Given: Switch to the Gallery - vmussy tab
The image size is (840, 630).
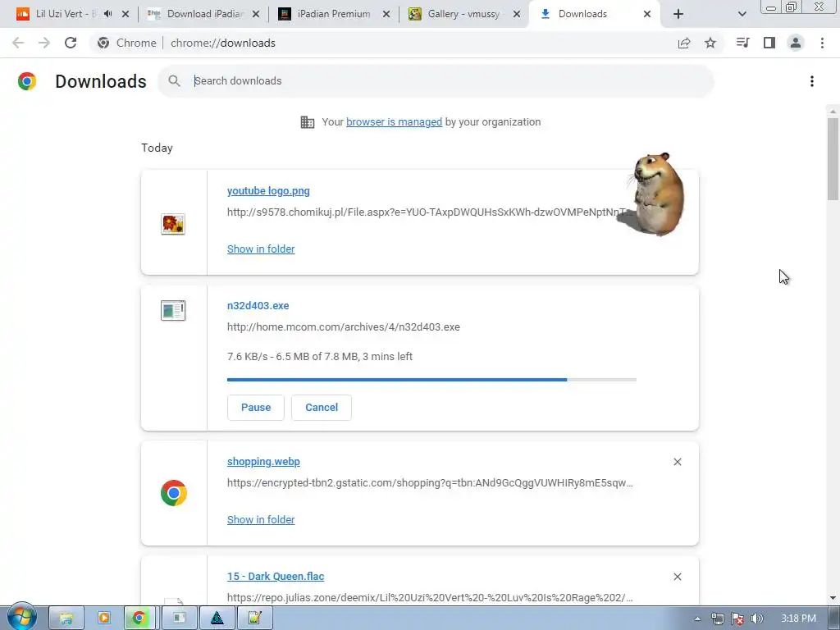Looking at the screenshot, I should tap(464, 14).
